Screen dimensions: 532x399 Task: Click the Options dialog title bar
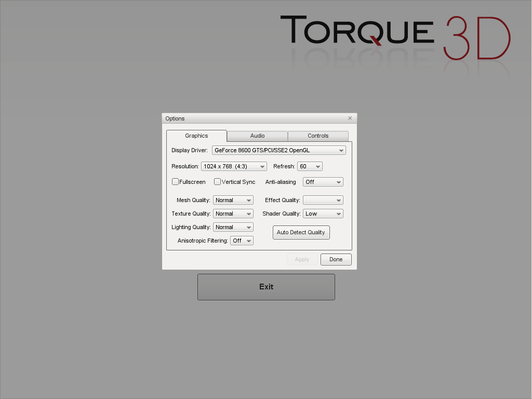point(249,118)
